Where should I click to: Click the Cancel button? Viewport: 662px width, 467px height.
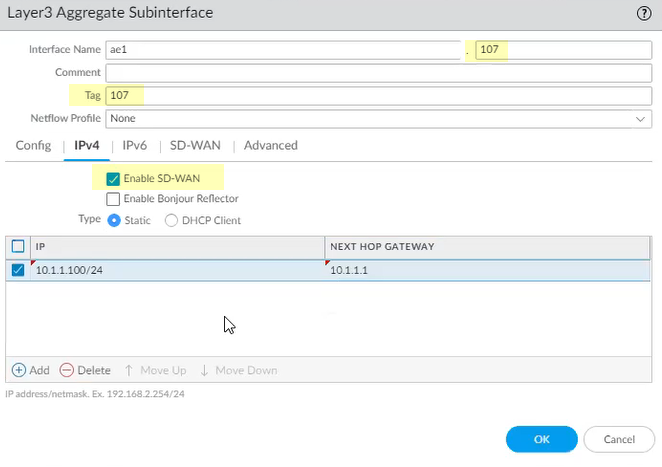point(618,439)
